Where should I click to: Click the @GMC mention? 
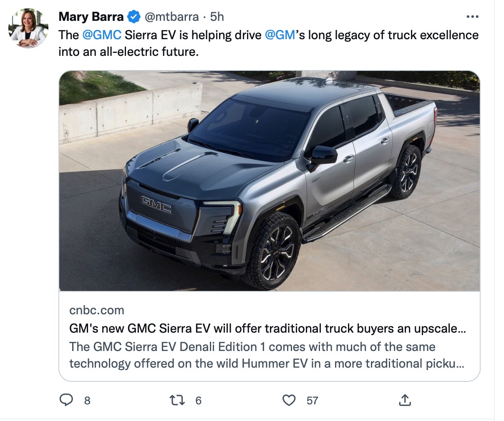click(102, 35)
